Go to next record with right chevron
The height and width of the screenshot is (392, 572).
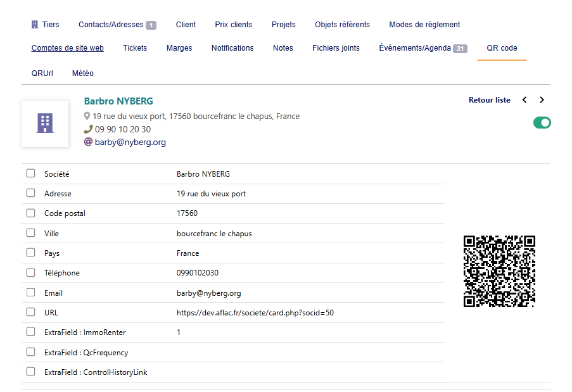(542, 100)
